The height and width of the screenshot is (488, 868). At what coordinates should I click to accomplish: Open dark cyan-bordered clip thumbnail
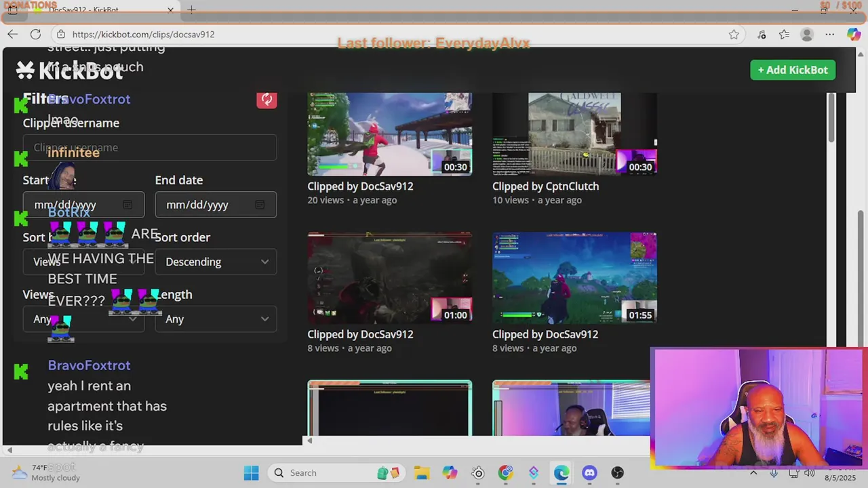[390, 408]
